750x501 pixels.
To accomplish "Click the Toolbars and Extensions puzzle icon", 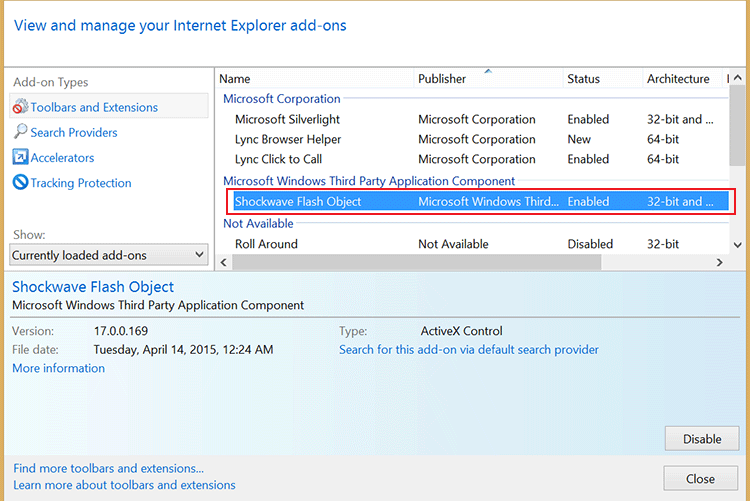I will point(20,107).
